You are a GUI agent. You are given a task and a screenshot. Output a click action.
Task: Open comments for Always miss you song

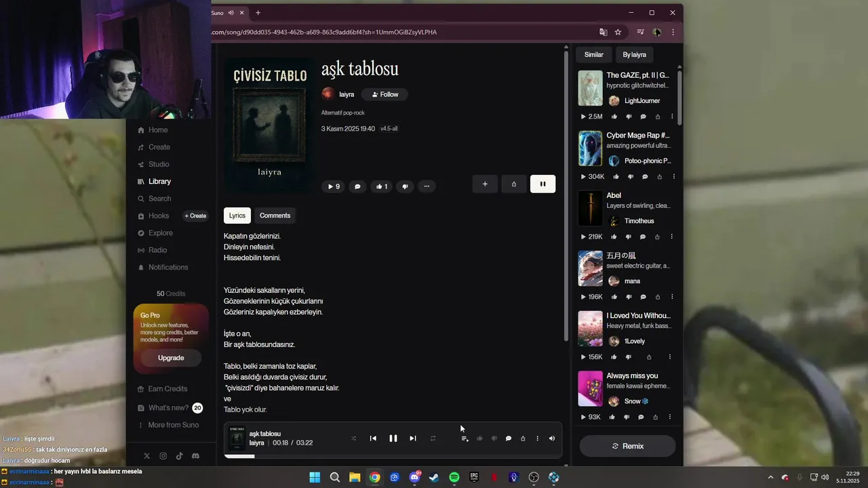tap(640, 418)
